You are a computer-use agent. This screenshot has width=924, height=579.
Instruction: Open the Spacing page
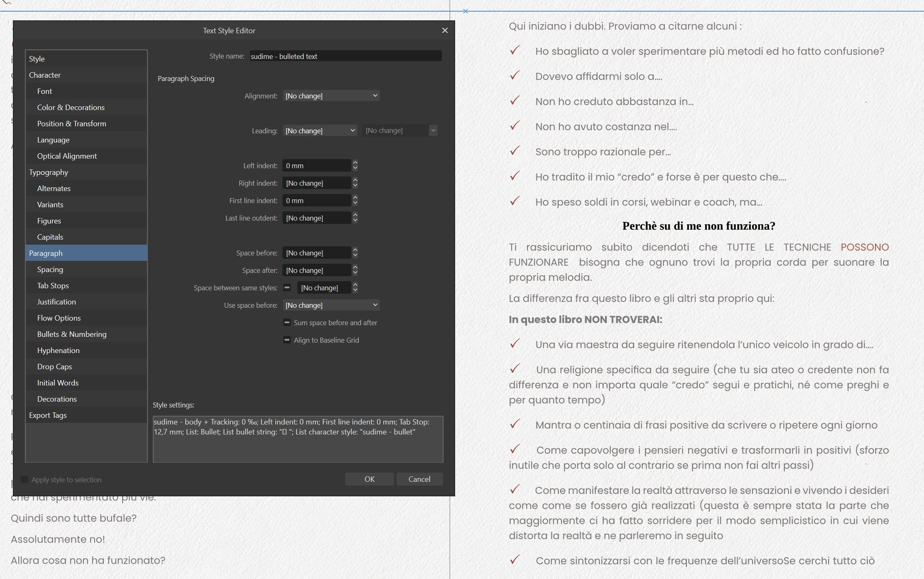coord(86,269)
